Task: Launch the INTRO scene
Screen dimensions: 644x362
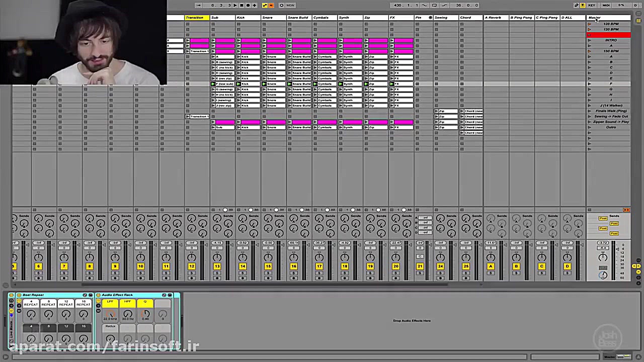Action: click(x=590, y=40)
